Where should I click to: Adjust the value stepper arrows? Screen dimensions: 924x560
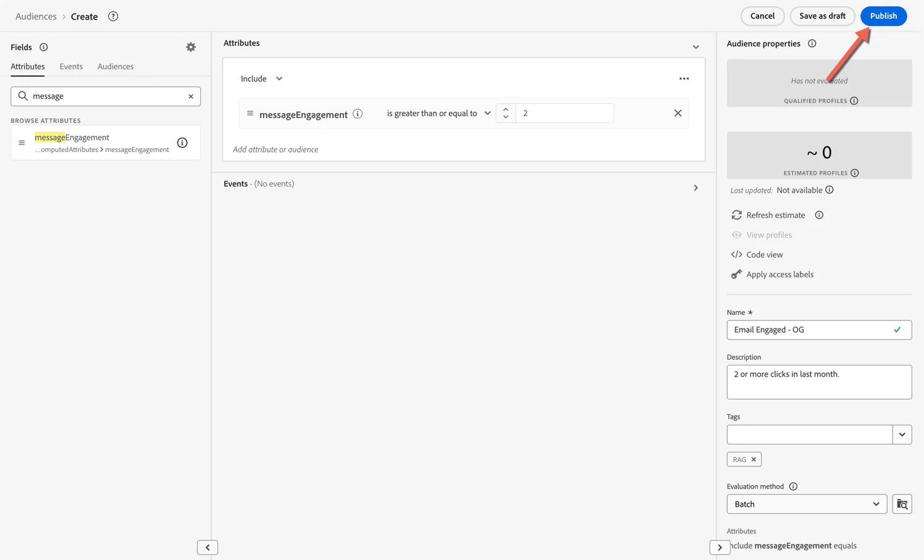[x=506, y=113]
